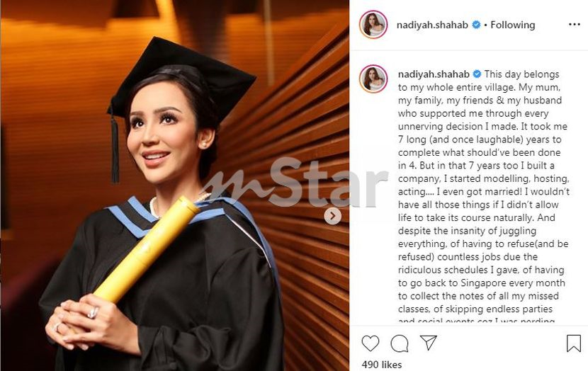Open the three-dot more options menu
The width and height of the screenshot is (588, 371).
574,24
